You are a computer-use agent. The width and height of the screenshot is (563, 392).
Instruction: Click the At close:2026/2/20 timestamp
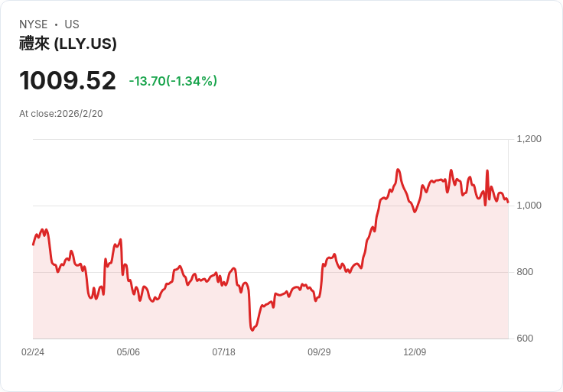point(61,114)
